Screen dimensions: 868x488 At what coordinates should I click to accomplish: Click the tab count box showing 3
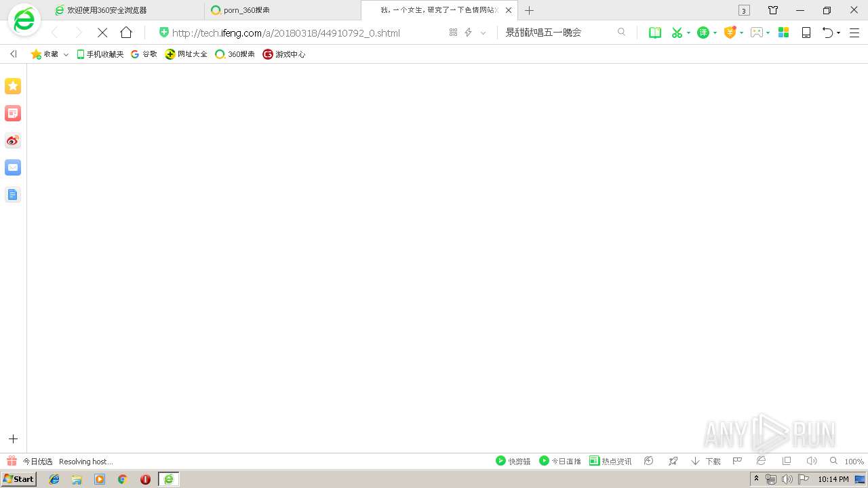(x=744, y=10)
